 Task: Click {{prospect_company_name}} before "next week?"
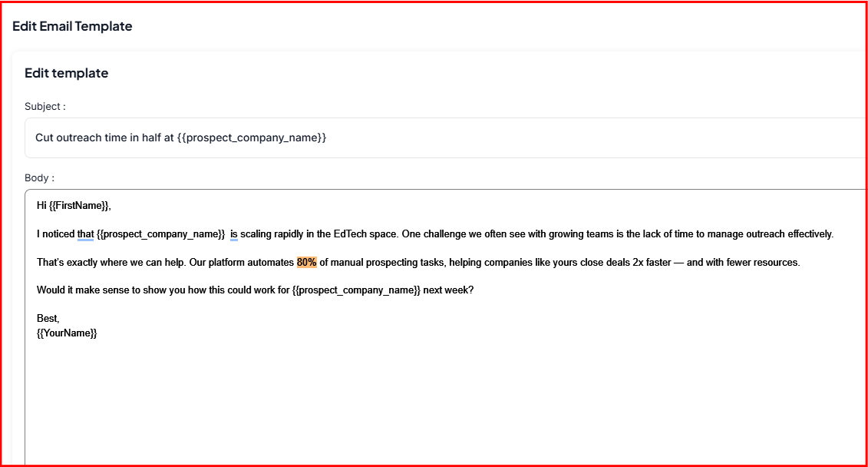pos(356,290)
